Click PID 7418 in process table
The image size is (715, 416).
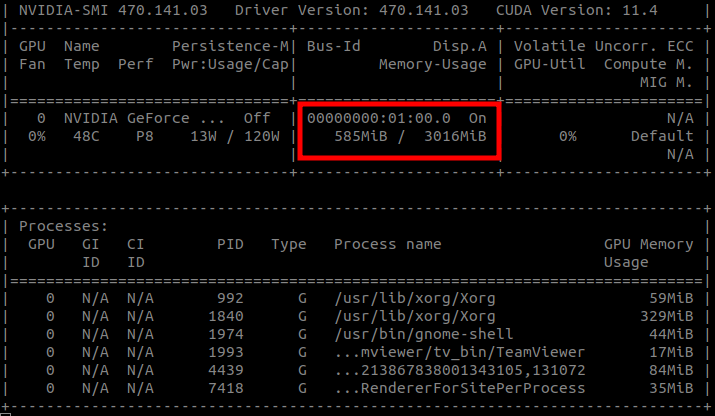tap(226, 389)
